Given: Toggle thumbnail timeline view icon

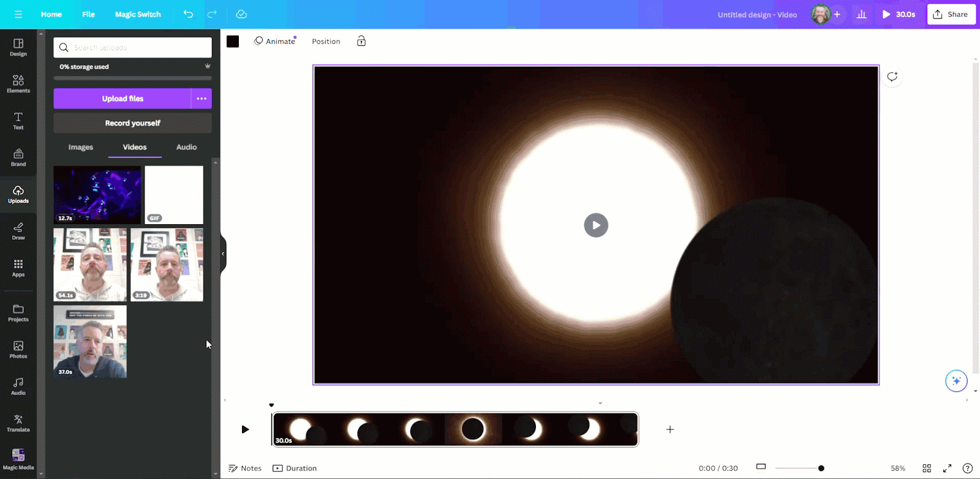Looking at the screenshot, I should tap(761, 467).
